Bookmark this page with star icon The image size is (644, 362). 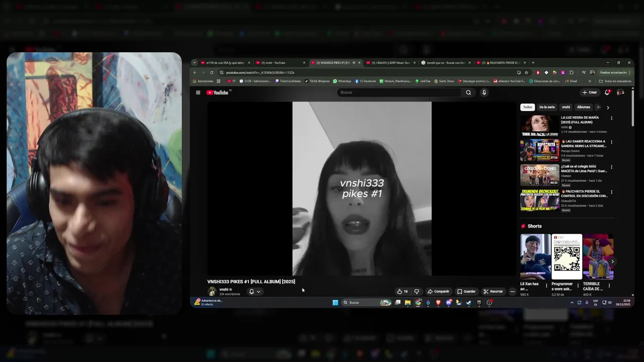(x=526, y=72)
